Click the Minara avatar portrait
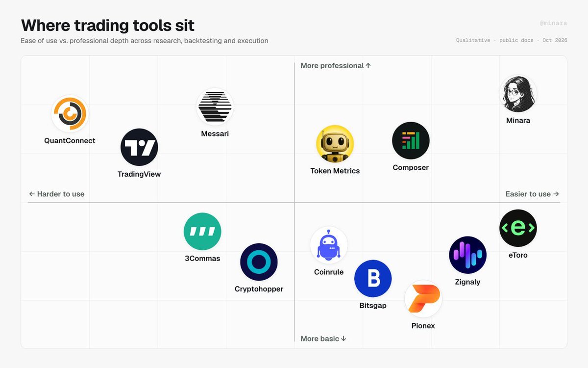Viewport: 588px width, 368px height. (518, 94)
